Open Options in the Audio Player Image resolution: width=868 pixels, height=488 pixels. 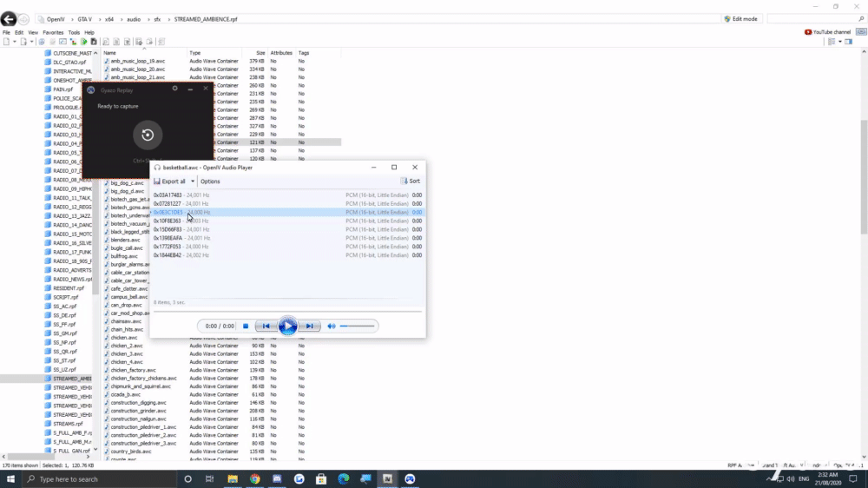pos(210,181)
